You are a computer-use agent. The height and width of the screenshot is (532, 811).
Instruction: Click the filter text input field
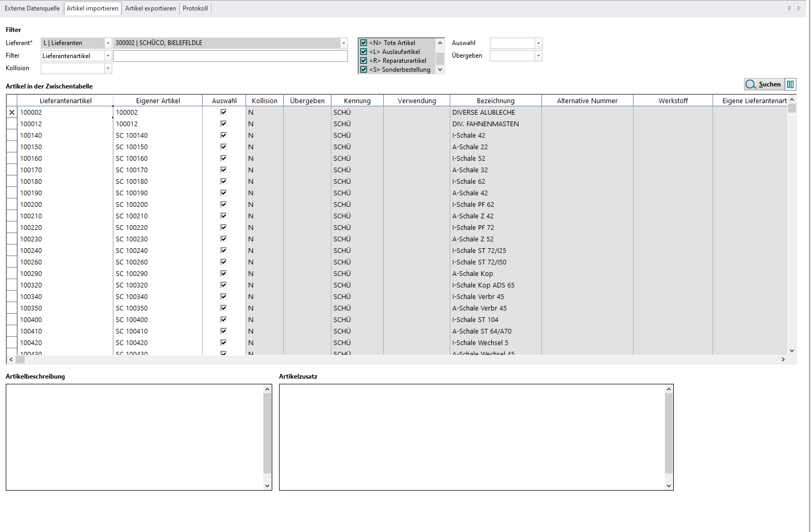pyautogui.click(x=230, y=56)
